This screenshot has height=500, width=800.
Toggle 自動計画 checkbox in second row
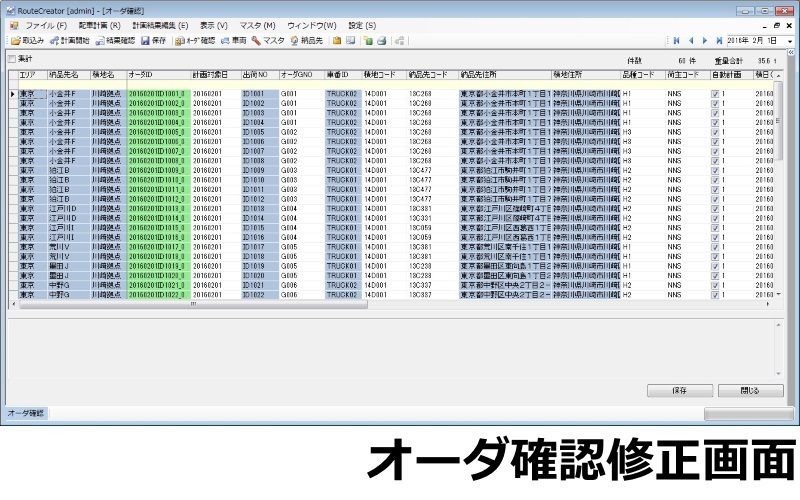tap(714, 103)
